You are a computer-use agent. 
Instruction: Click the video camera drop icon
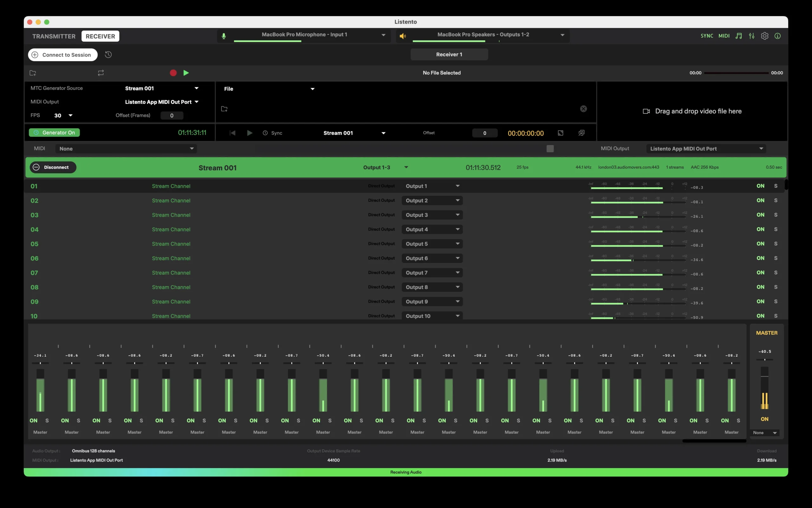(646, 111)
